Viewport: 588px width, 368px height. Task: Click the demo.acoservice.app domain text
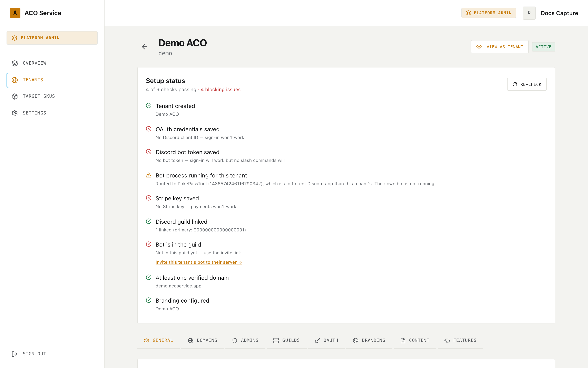click(178, 286)
